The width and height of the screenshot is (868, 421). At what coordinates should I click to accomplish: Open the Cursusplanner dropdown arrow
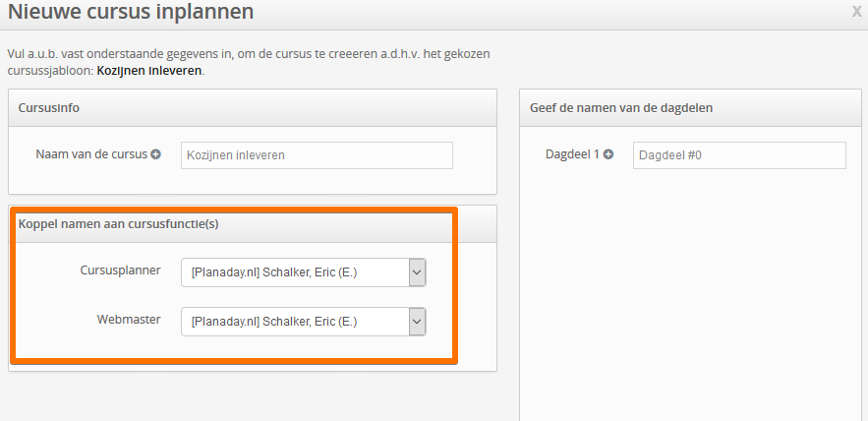pos(418,272)
